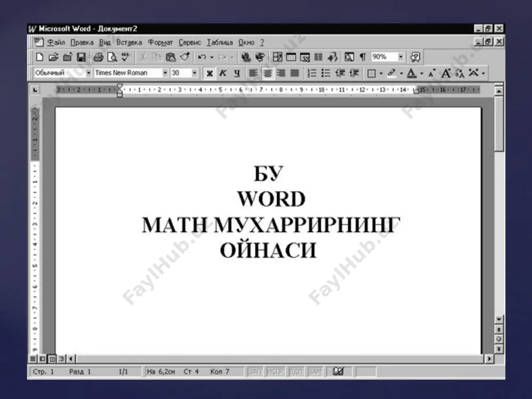
Task: Click the ИСПР status bar indicator
Action: [275, 371]
